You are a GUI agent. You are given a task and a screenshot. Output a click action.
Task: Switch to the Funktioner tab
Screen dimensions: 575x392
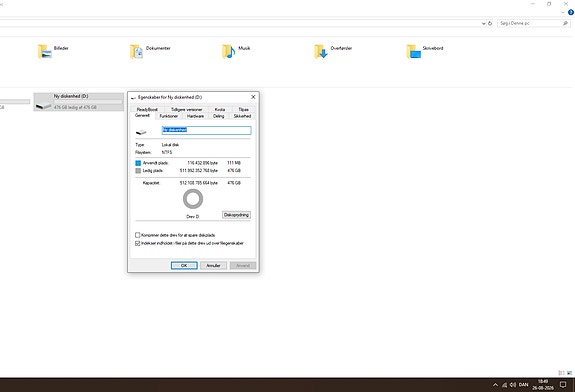pyautogui.click(x=169, y=116)
